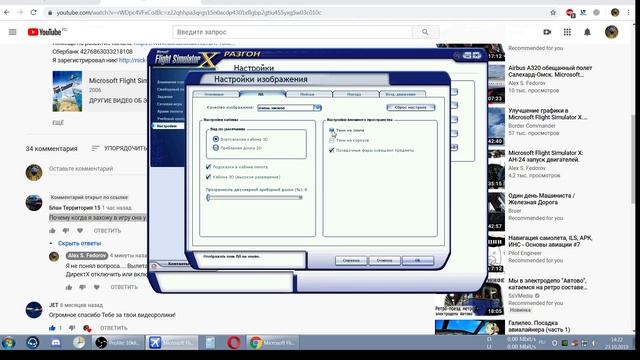The image size is (640, 360).
Task: Open УПОРЯДОЧИТЬ comment sort menu
Action: click(125, 148)
